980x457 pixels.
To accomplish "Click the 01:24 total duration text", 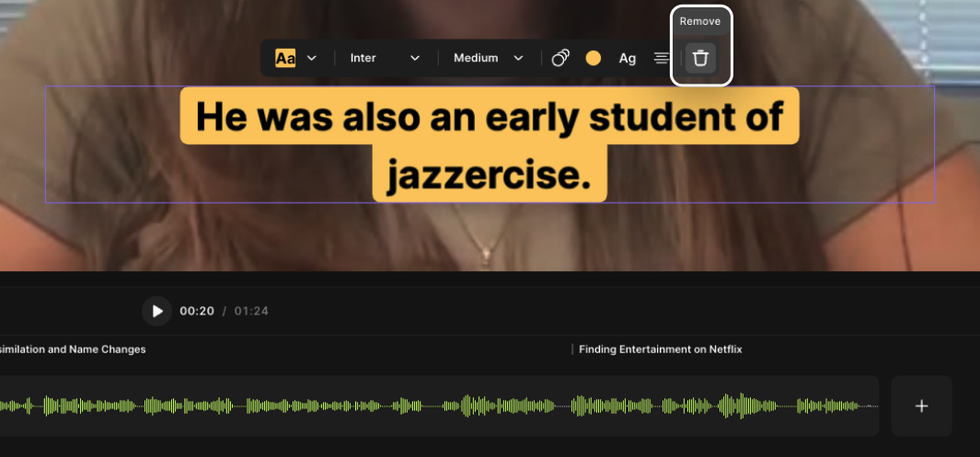I will coord(251,311).
